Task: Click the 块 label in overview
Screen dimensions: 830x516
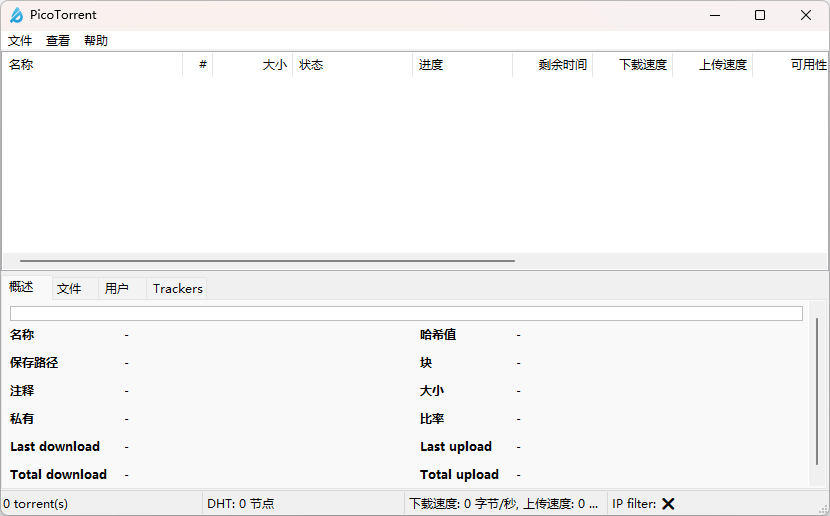Action: pos(426,363)
